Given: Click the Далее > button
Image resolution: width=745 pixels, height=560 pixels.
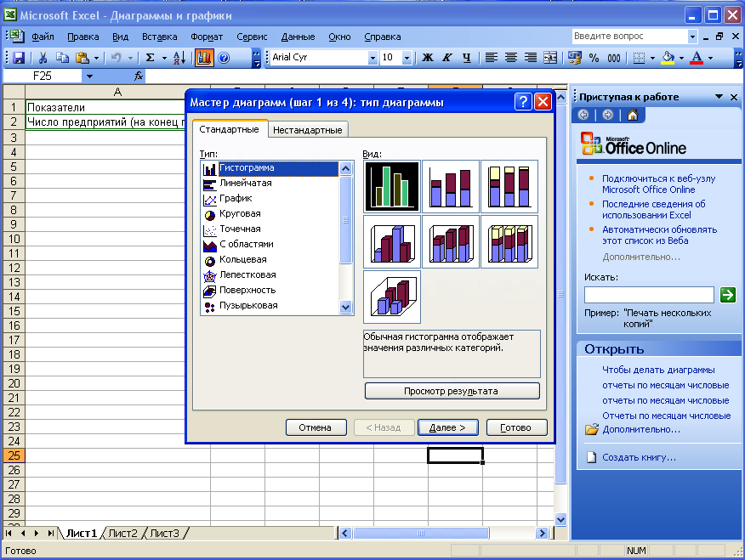Looking at the screenshot, I should tap(447, 427).
